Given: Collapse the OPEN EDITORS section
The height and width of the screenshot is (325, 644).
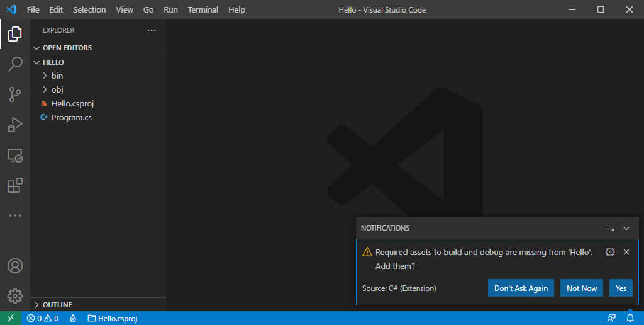Looking at the screenshot, I should point(98,48).
